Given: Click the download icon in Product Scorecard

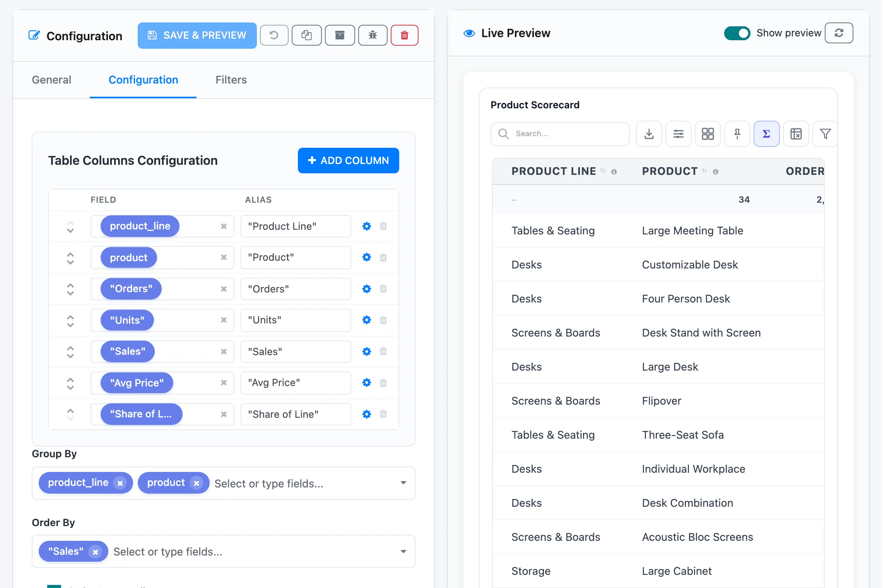Looking at the screenshot, I should pos(649,134).
